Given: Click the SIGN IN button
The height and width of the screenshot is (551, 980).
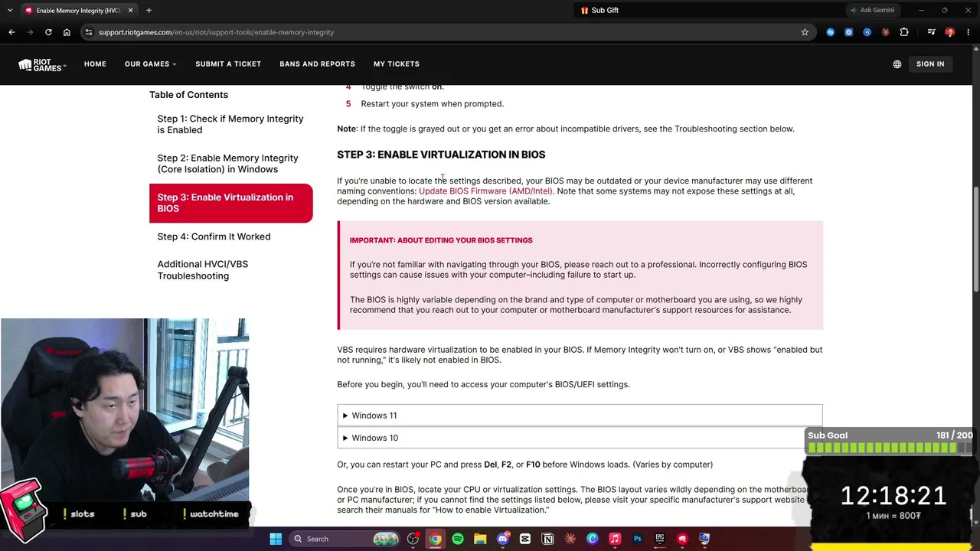Looking at the screenshot, I should point(930,64).
